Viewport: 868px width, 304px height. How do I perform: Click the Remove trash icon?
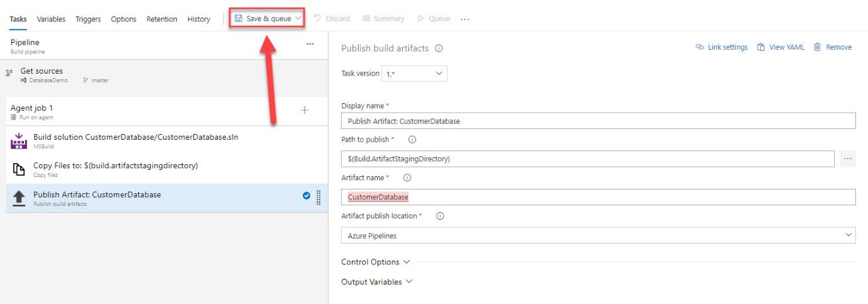point(818,47)
